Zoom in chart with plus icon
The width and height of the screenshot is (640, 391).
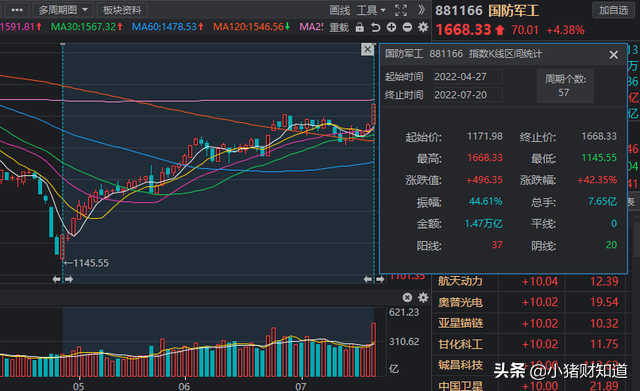[391, 27]
